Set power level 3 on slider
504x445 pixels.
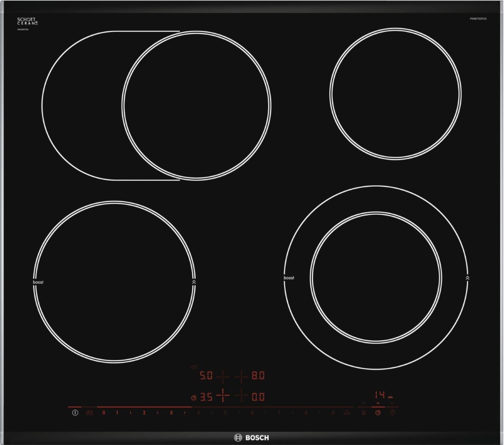point(171,413)
